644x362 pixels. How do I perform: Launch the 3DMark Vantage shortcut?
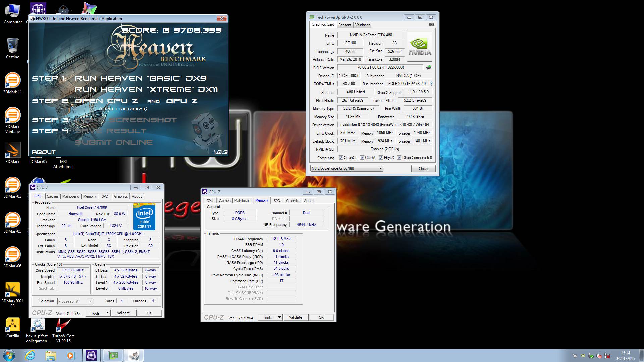click(x=13, y=120)
